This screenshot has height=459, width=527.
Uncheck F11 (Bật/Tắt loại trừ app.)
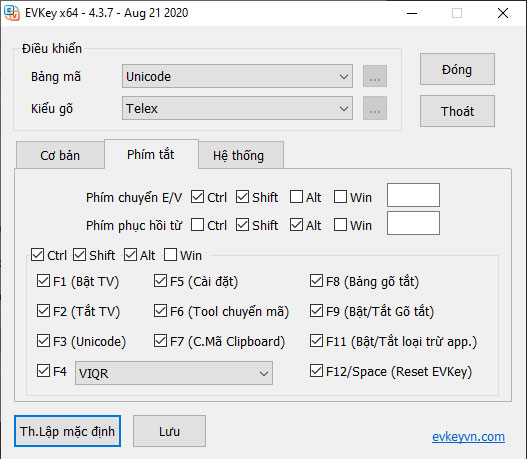(316, 341)
